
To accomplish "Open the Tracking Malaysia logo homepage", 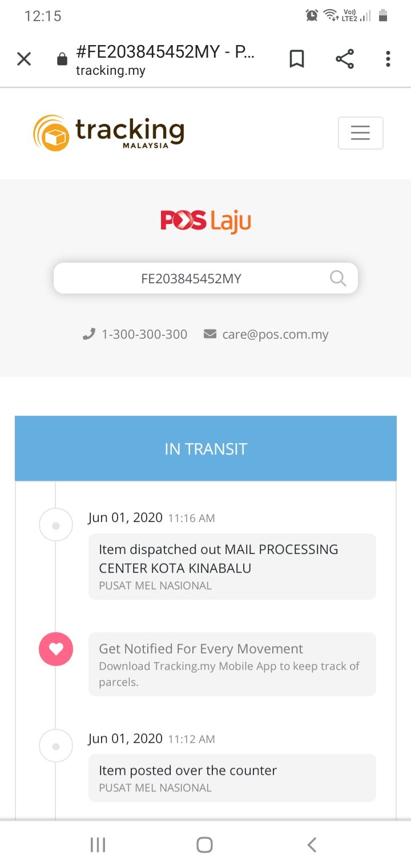I will pyautogui.click(x=108, y=132).
